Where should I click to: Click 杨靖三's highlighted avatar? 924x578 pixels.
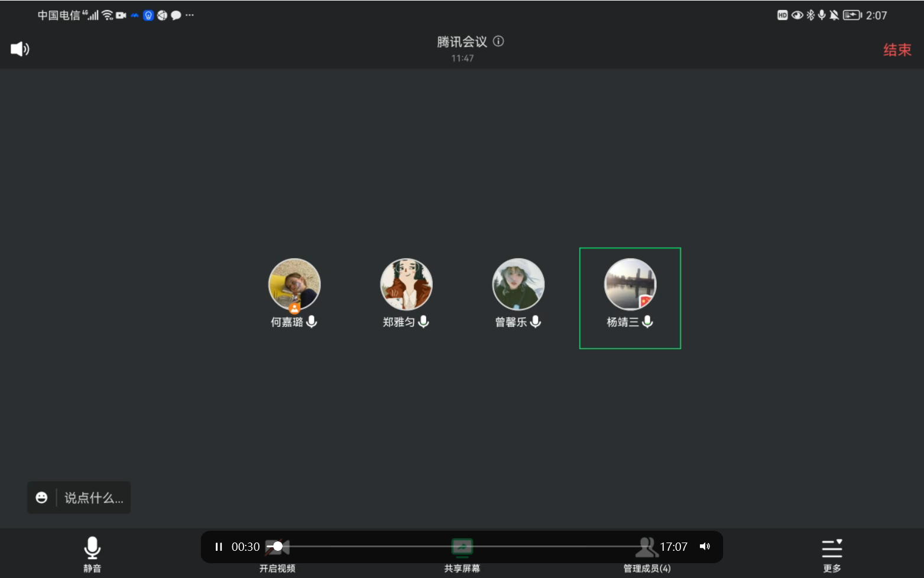[630, 284]
